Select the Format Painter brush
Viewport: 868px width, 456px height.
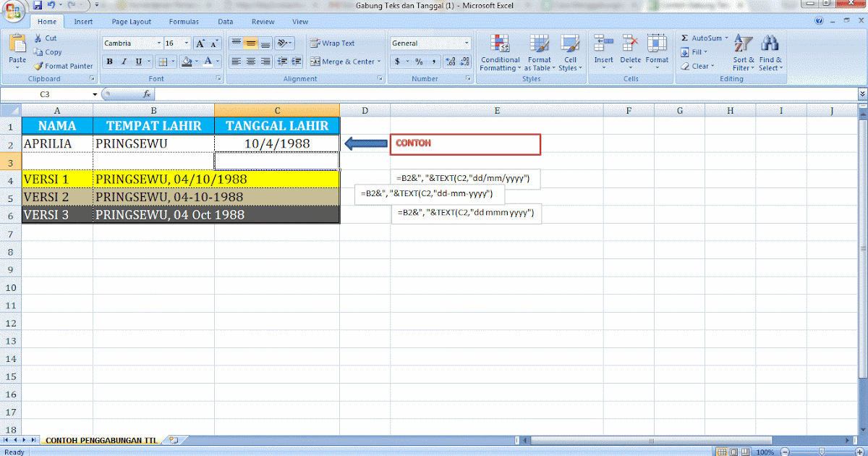coord(37,66)
